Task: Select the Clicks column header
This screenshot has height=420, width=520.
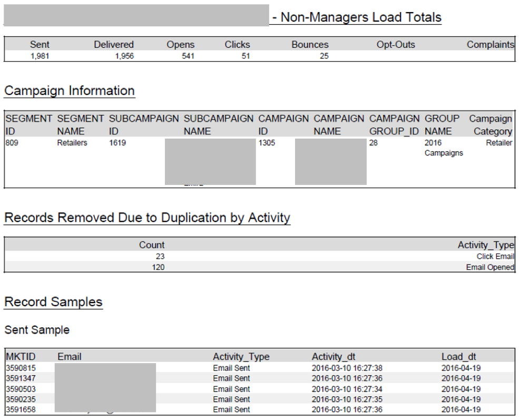Action: (237, 44)
